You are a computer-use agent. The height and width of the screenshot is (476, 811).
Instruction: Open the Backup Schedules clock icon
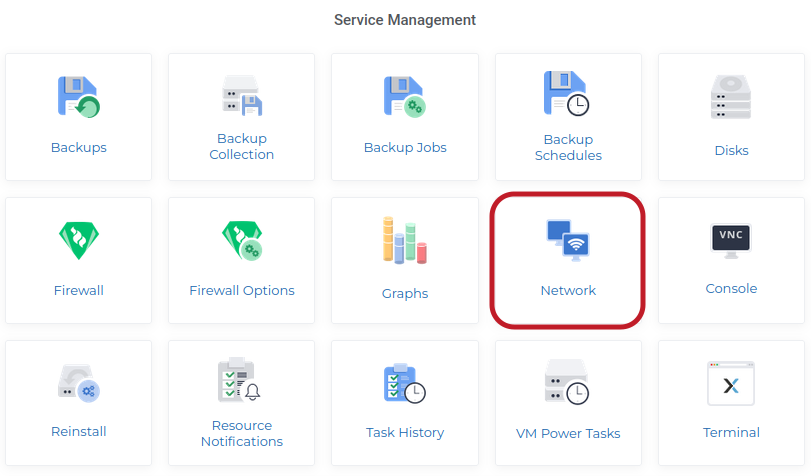pyautogui.click(x=567, y=93)
